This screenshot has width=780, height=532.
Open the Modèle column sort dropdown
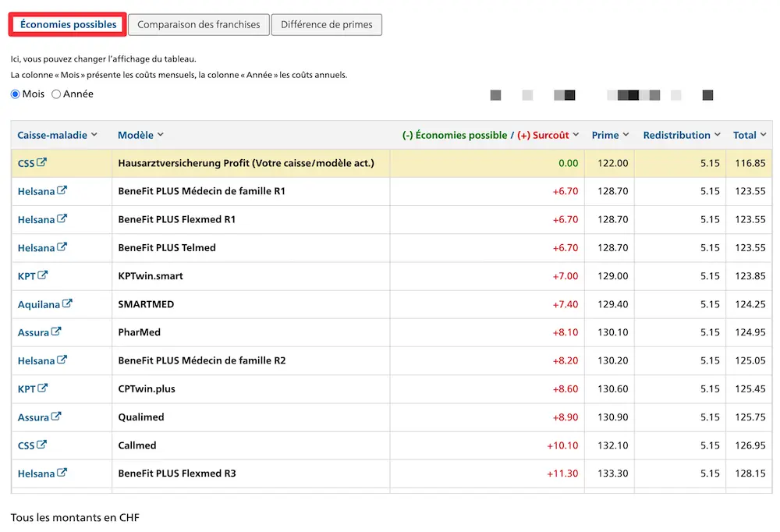click(161, 135)
